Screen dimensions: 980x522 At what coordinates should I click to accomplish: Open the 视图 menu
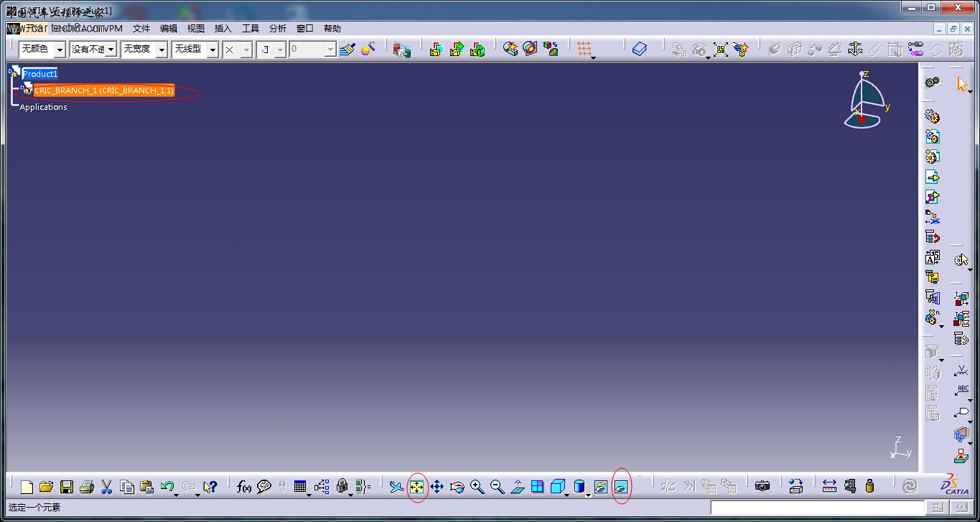pos(196,28)
